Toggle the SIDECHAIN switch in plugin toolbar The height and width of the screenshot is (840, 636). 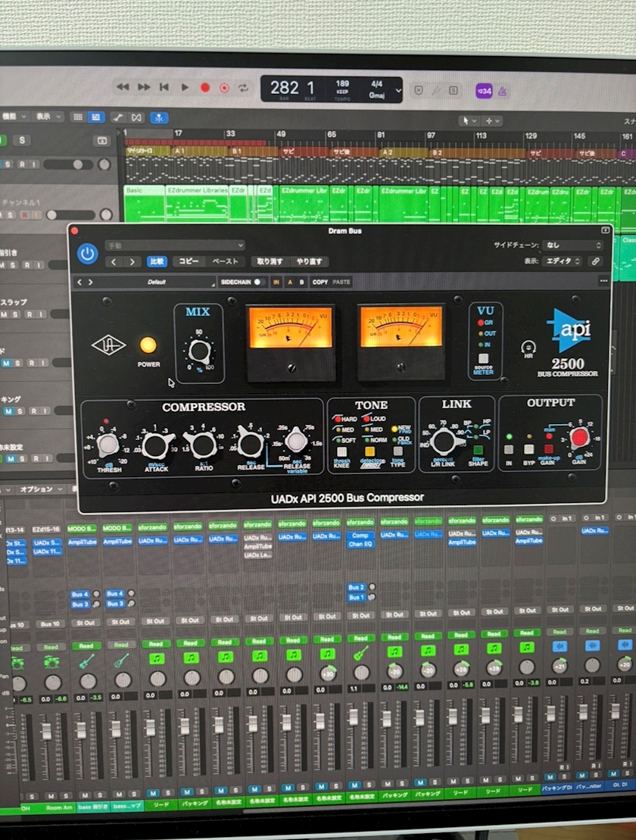[x=257, y=282]
